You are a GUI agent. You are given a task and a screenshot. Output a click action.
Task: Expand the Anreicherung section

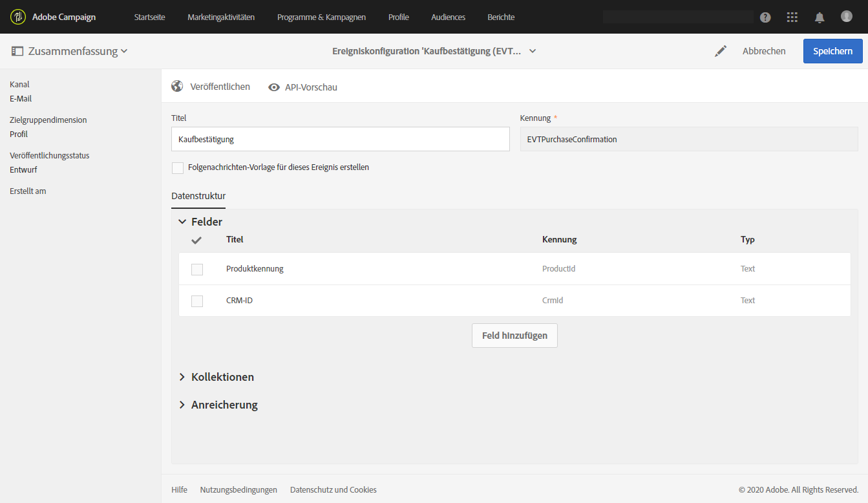(x=182, y=405)
